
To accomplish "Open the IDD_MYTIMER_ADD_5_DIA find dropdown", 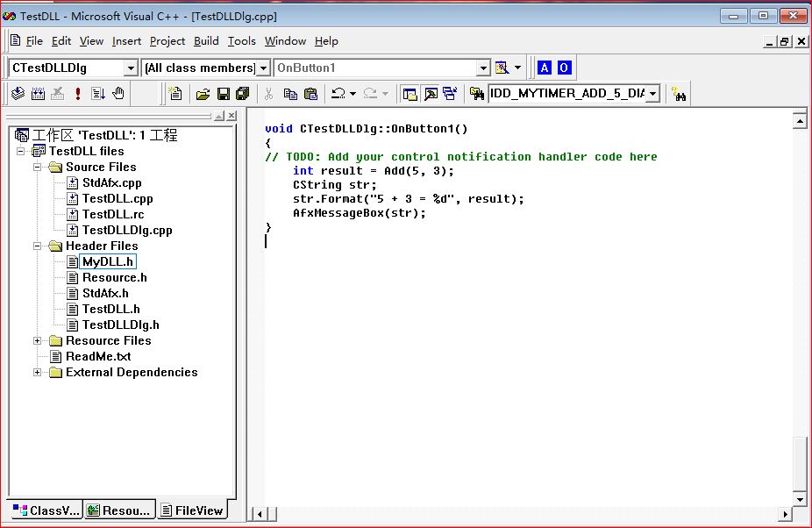I will click(653, 94).
